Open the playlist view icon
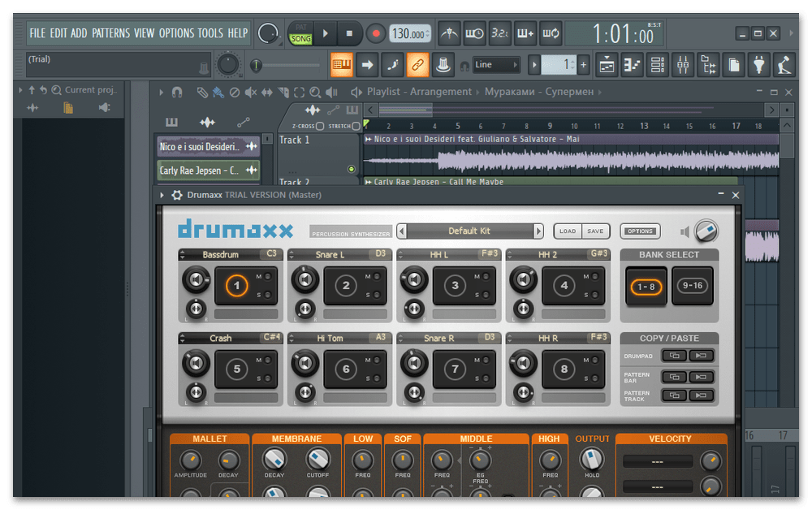The image size is (812, 510). pos(607,64)
